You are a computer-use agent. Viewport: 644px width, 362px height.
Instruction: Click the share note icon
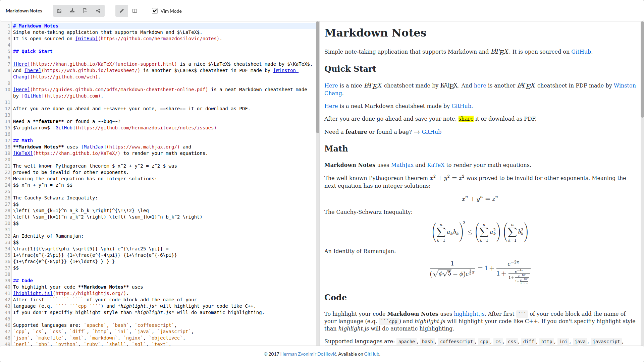tap(98, 11)
